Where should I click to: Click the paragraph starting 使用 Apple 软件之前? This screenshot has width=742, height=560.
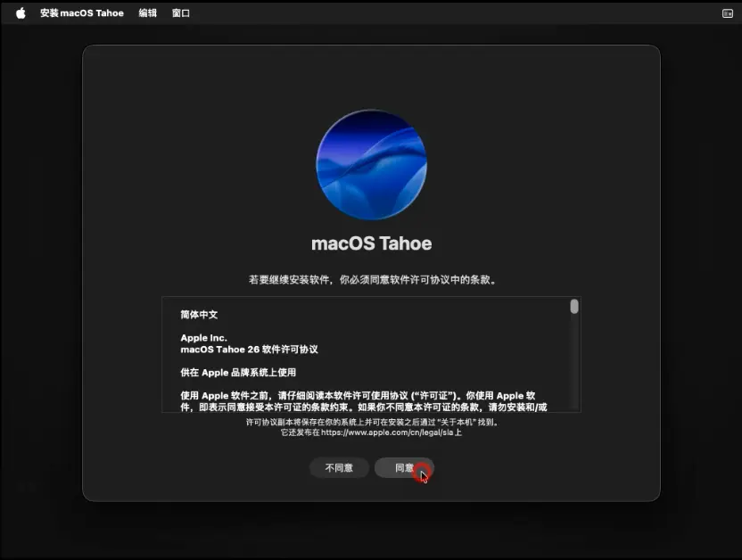coord(357,395)
